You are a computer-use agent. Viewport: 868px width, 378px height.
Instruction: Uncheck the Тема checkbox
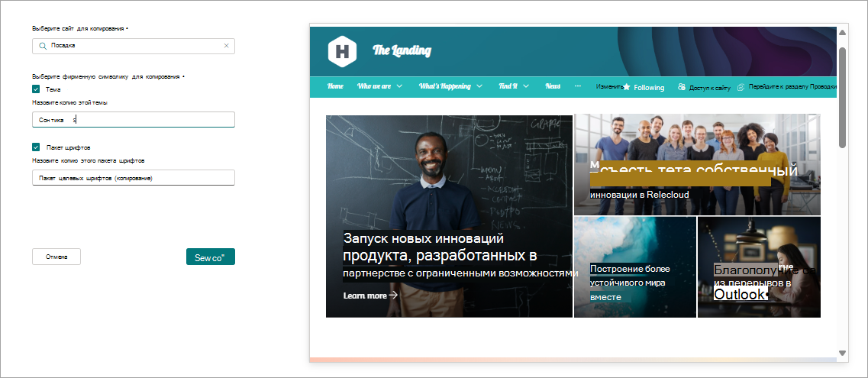tap(36, 89)
